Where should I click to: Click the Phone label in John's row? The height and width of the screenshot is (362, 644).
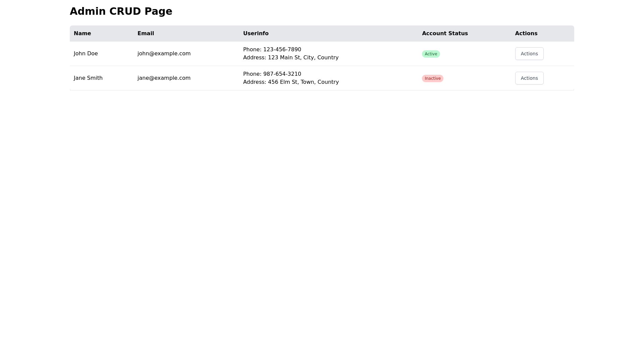[252, 50]
